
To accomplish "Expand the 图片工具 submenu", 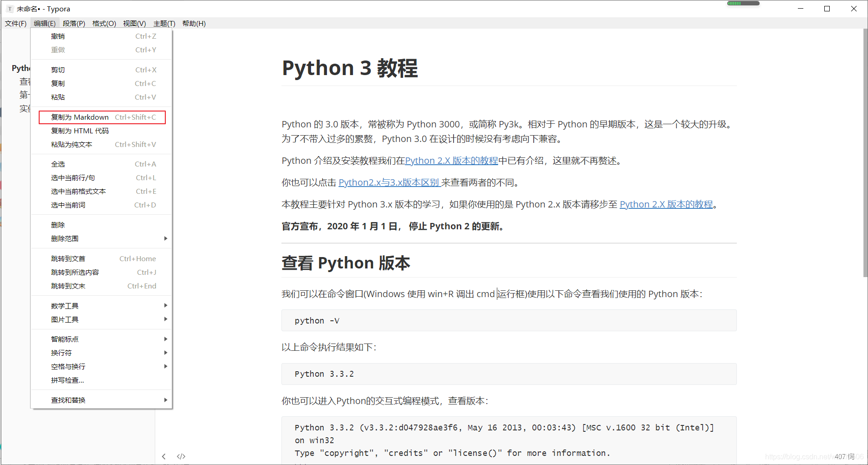I will pos(102,319).
